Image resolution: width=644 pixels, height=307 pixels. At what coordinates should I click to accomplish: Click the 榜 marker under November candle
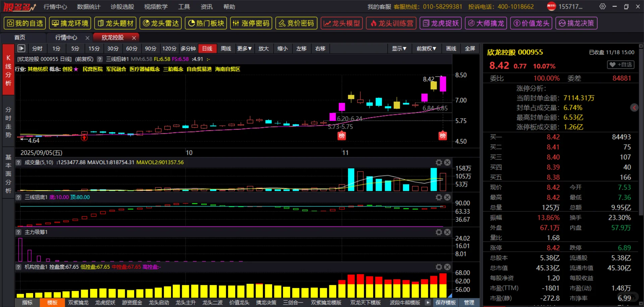[341, 136]
